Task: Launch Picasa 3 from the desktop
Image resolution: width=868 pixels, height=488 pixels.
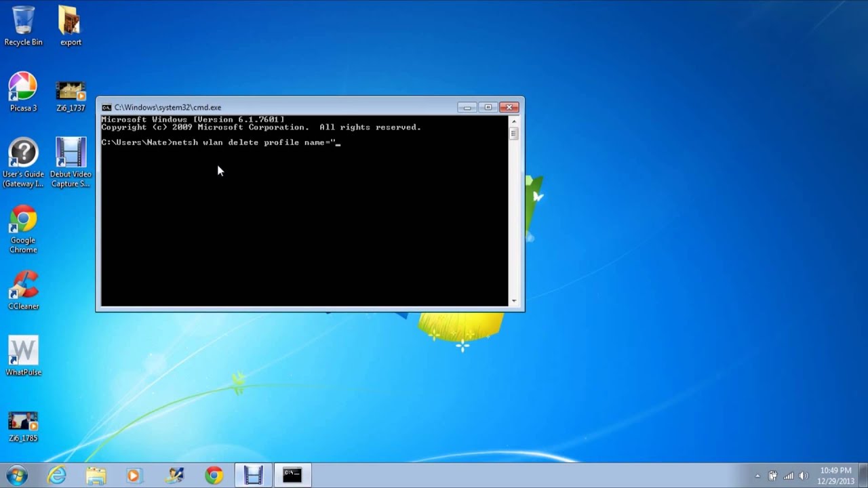Action: point(23,92)
